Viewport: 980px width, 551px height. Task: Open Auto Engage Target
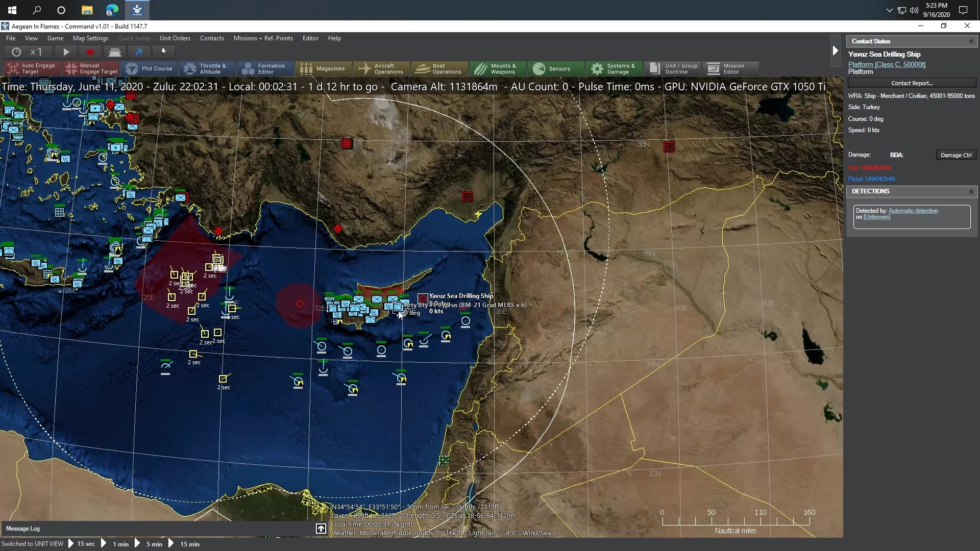tap(32, 68)
